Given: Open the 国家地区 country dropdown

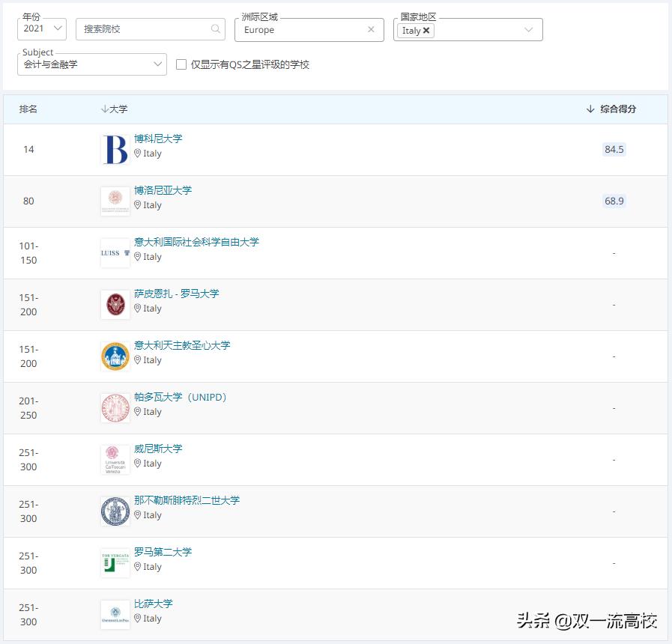Looking at the screenshot, I should pyautogui.click(x=527, y=31).
